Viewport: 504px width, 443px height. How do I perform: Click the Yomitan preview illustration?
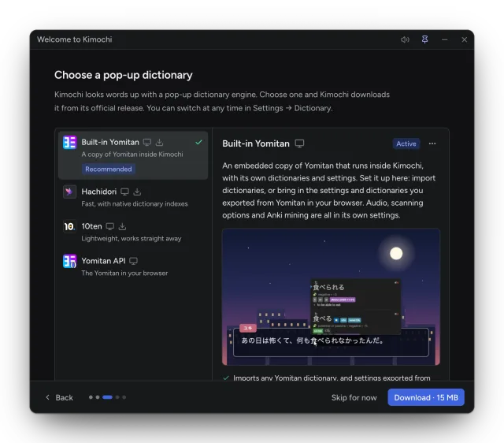coord(331,296)
